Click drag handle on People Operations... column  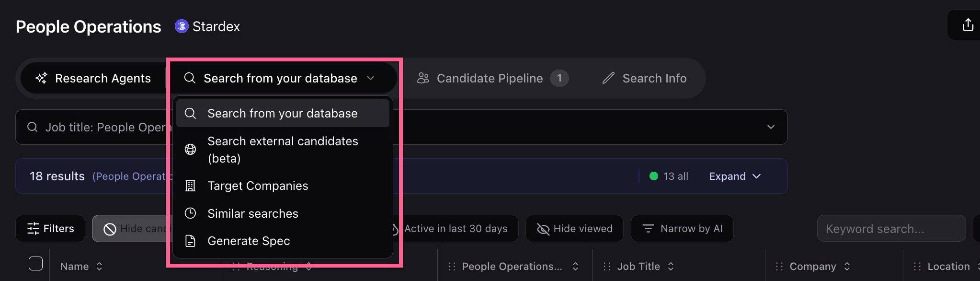(x=452, y=266)
